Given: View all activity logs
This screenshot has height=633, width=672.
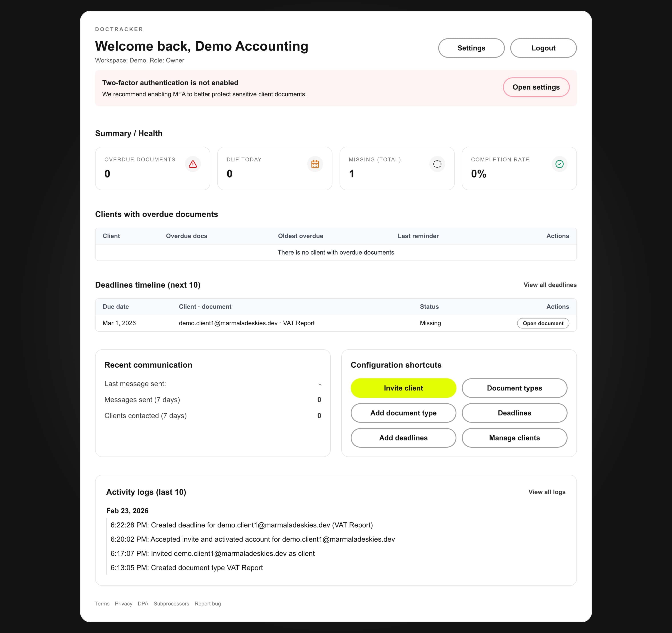Looking at the screenshot, I should point(547,492).
